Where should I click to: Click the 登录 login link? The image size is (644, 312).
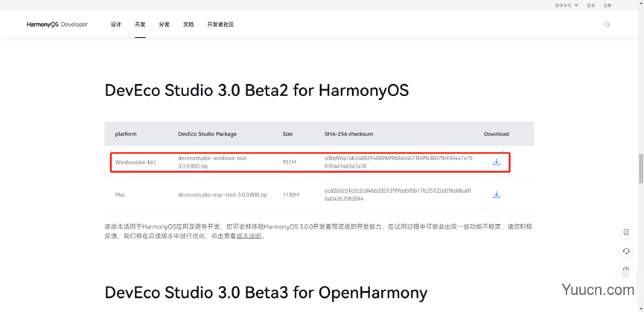pos(590,5)
